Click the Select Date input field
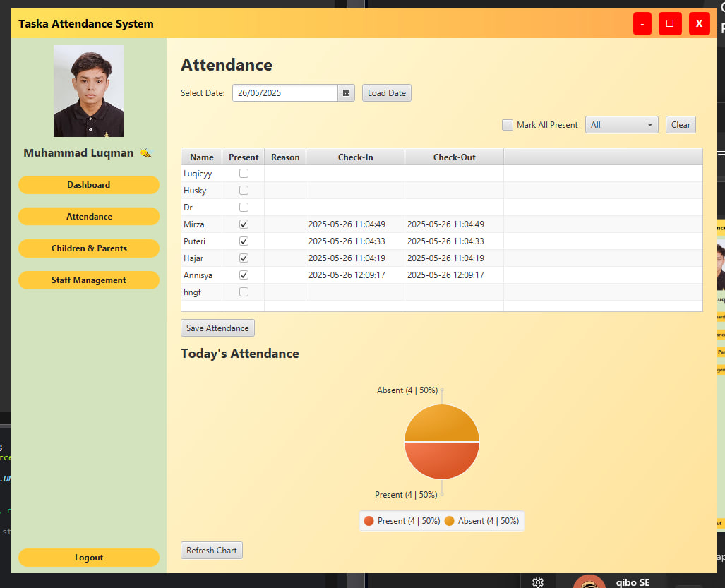The height and width of the screenshot is (588, 725). pyautogui.click(x=284, y=93)
